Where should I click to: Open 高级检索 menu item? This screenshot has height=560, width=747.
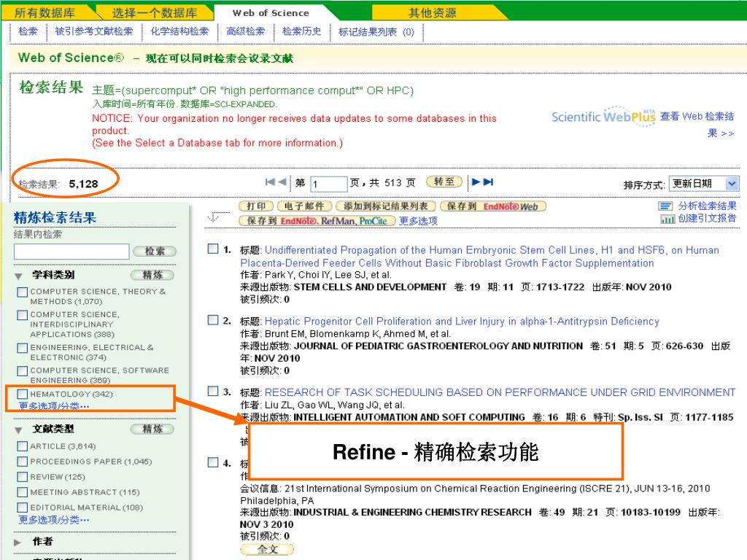245,31
